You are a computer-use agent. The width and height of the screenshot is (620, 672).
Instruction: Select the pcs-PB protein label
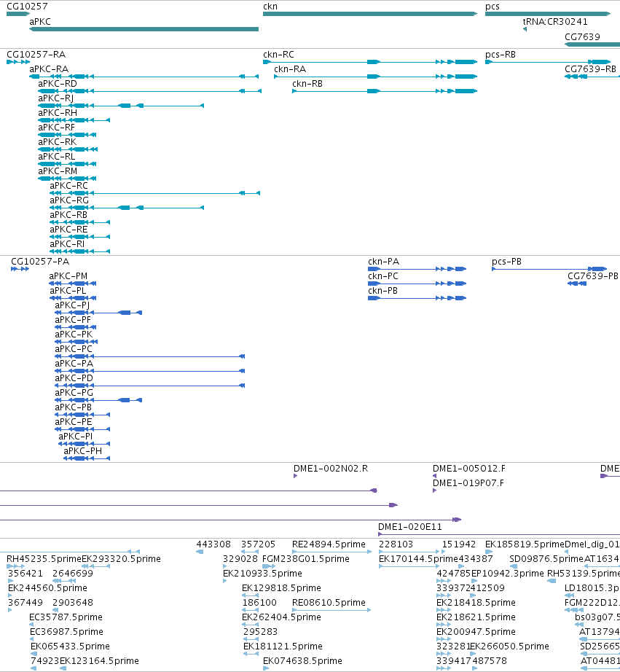point(506,262)
